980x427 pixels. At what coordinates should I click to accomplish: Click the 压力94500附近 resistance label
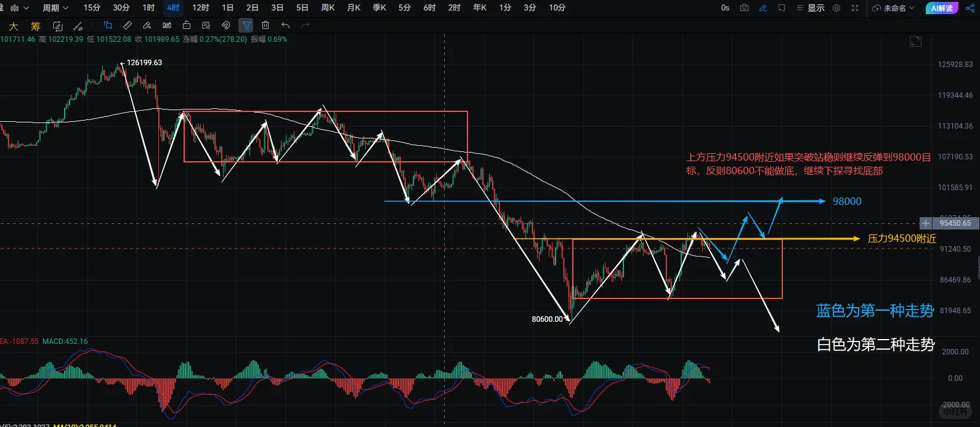[902, 239]
